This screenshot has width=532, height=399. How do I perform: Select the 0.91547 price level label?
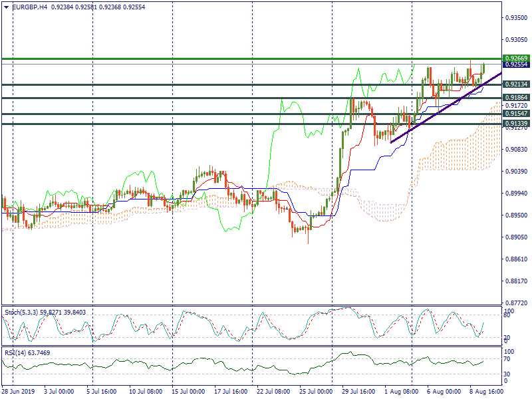point(515,114)
